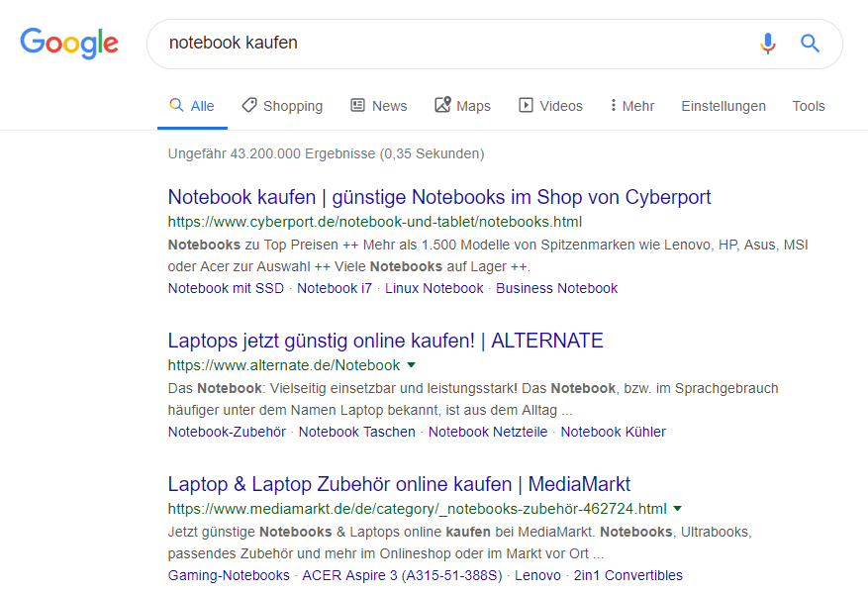The image size is (868, 593).
Task: Expand the Mehr menu
Action: point(632,106)
